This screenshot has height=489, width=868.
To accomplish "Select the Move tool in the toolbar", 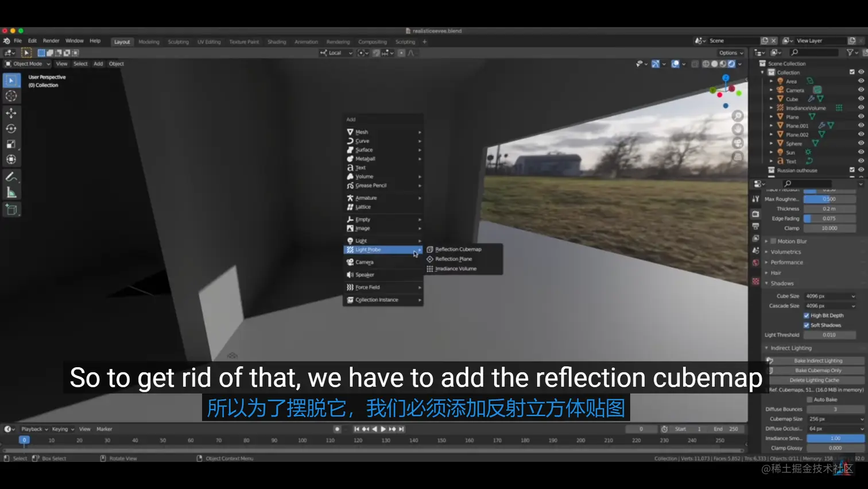I will coord(11,113).
